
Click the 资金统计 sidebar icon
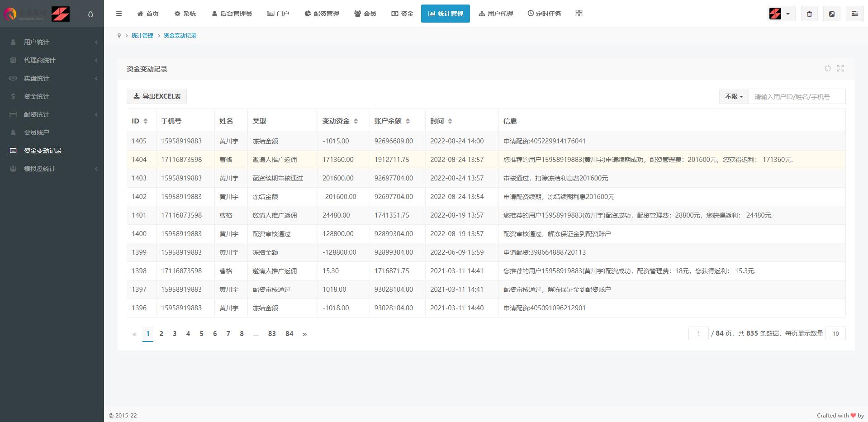click(13, 96)
